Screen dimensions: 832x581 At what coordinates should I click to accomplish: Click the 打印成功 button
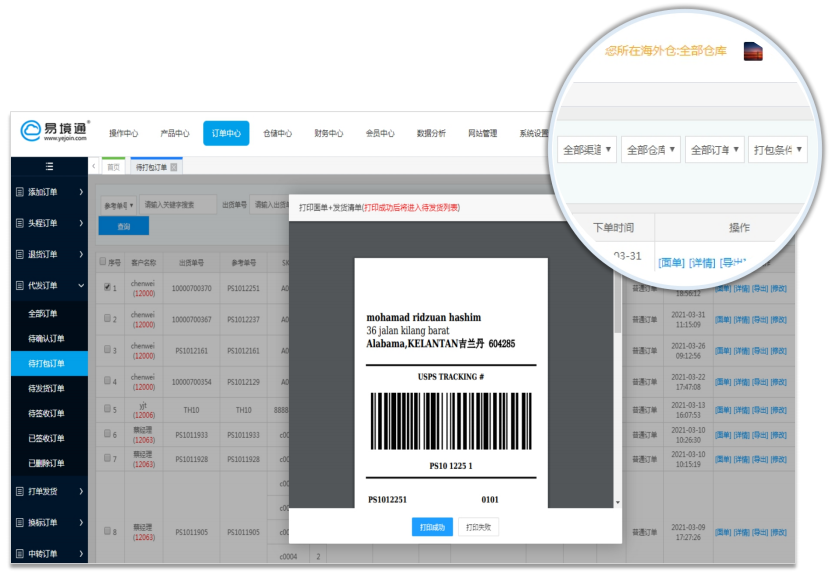click(432, 527)
